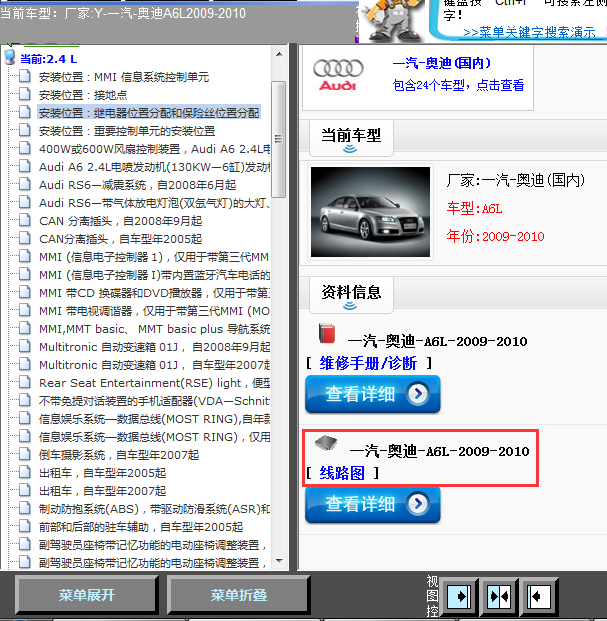Open MMI 带CD 换碟器和DVD播放器 entry
The image size is (607, 621).
click(x=154, y=293)
